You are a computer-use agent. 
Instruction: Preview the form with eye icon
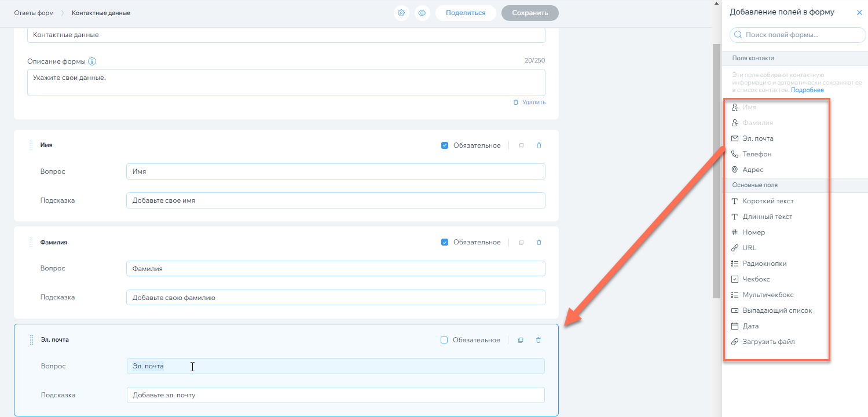pos(422,13)
